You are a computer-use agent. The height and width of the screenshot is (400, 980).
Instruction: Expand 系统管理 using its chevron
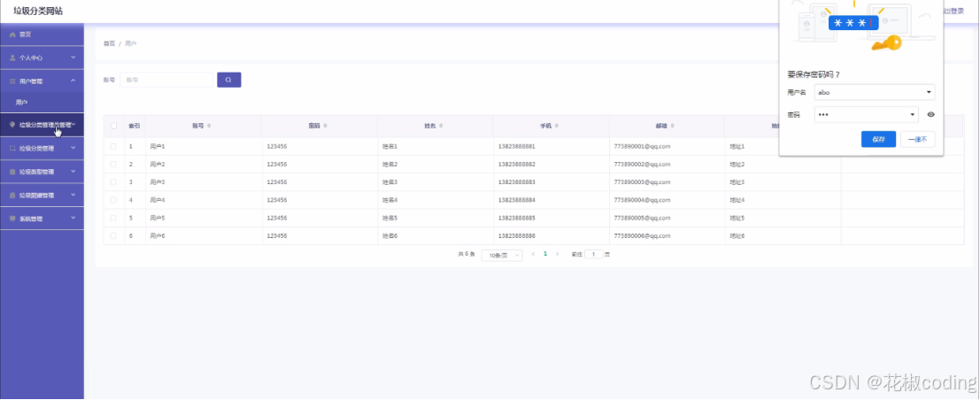click(x=73, y=218)
